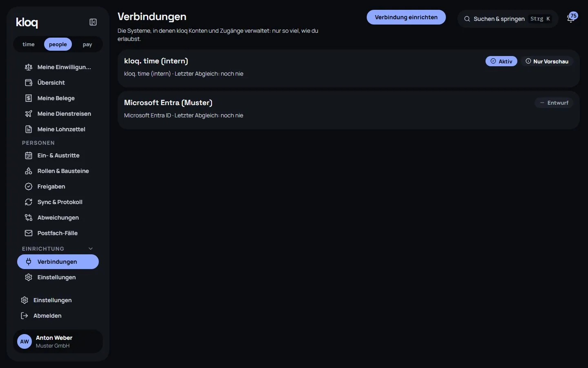The width and height of the screenshot is (588, 368).
Task: Click the gear icon Einstellungen above Abmelden
Action: (24, 300)
